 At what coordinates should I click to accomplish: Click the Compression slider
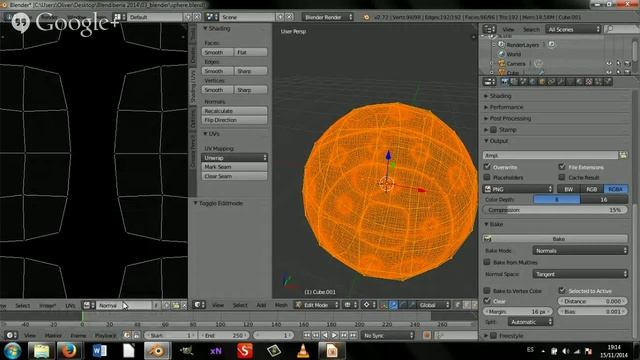pos(556,210)
